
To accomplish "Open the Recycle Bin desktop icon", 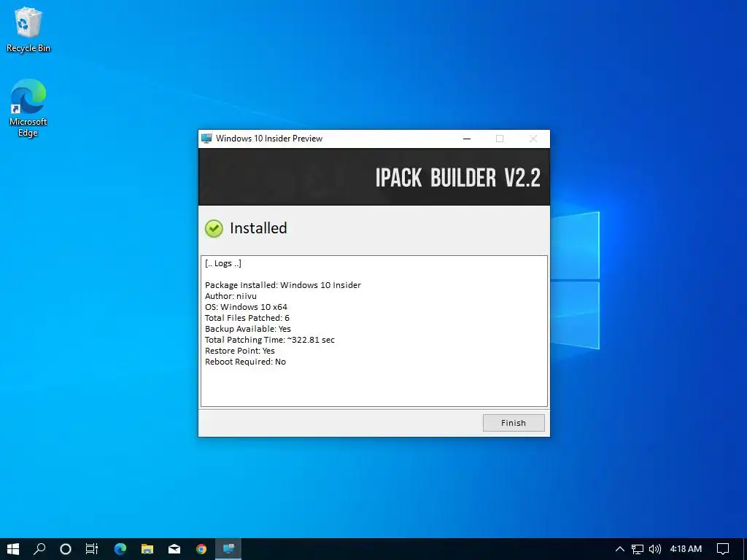I will click(x=28, y=30).
